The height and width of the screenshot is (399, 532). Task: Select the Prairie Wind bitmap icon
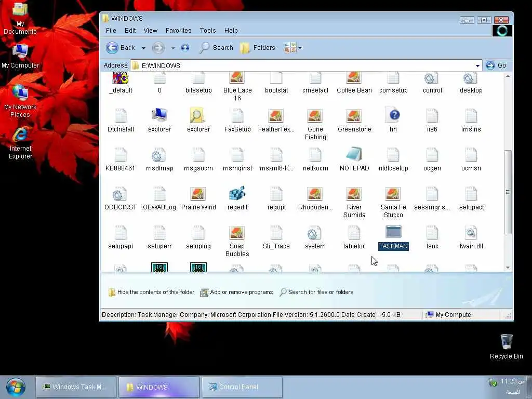[x=198, y=194]
